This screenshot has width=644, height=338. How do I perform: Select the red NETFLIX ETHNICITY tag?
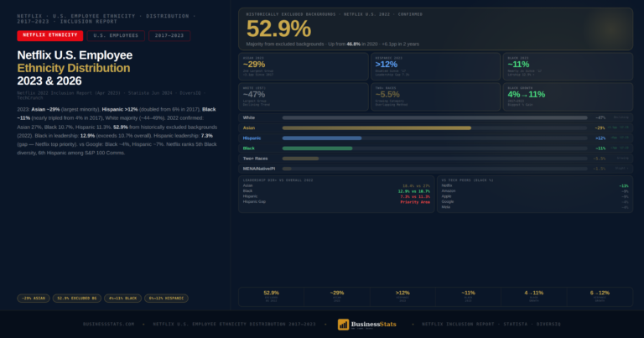[49, 36]
